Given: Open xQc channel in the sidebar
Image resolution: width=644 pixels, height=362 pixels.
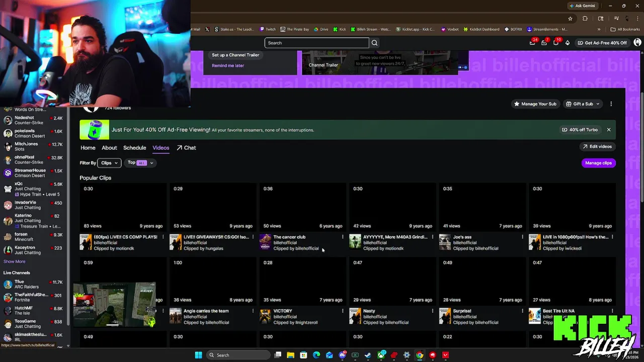Looking at the screenshot, I should (33, 189).
